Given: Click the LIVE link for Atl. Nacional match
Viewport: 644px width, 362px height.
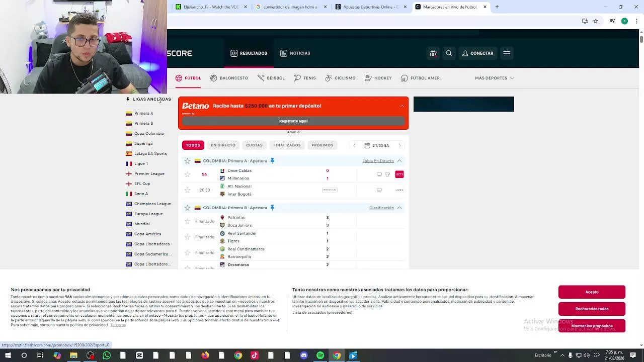Looking at the screenshot, I should (x=399, y=190).
